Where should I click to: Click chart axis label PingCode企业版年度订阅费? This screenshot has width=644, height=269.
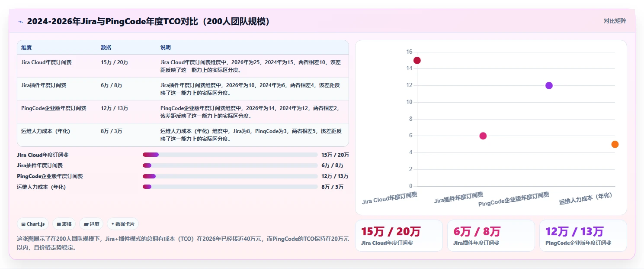514,199
